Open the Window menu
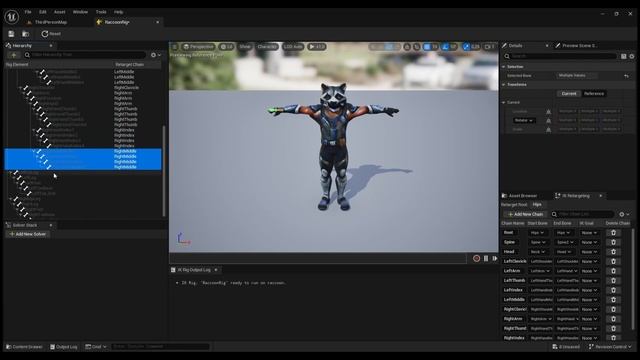640x360 pixels. (80, 12)
